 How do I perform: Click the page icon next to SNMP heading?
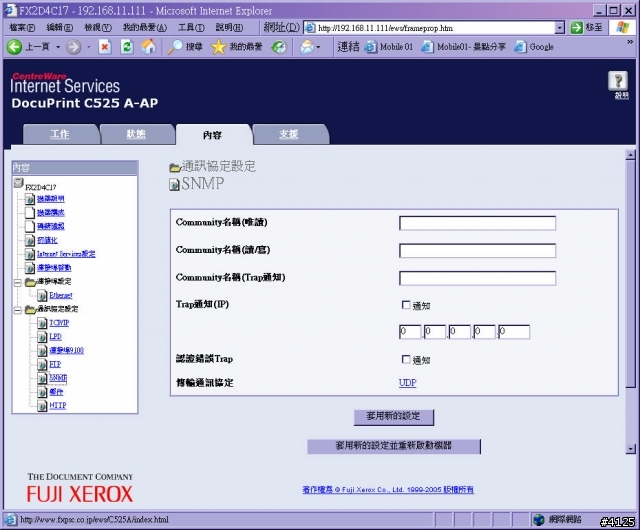174,185
